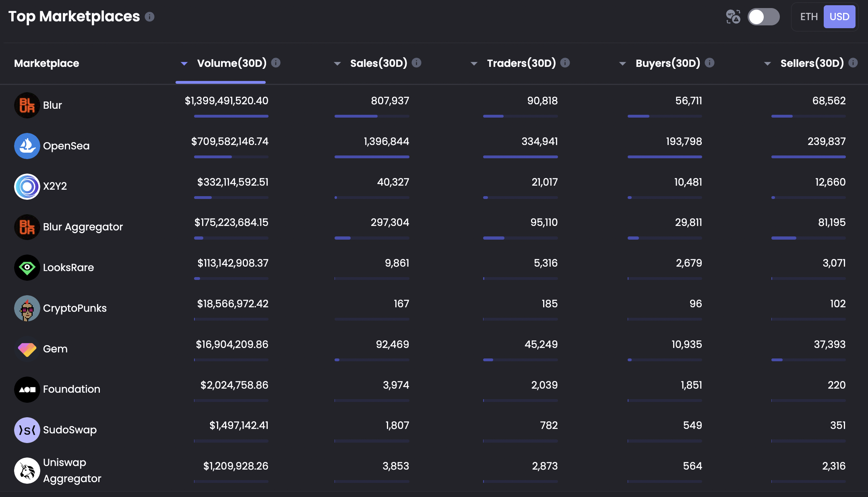868x497 pixels.
Task: Click the Blur marketplace logo icon
Action: pyautogui.click(x=27, y=105)
